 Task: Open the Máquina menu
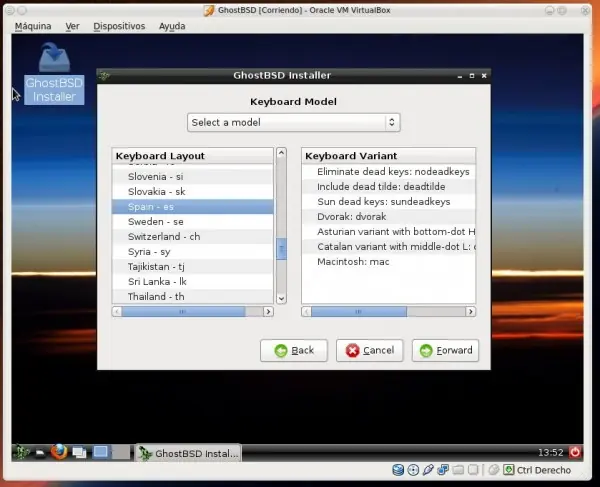[x=33, y=26]
